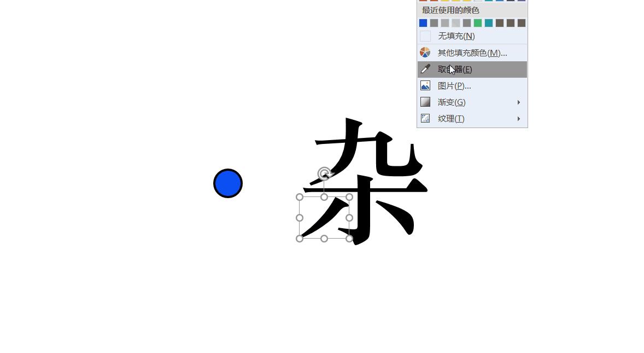Viewport: 644px width, 353px height.
Task: Choose 图片 to fill with a picture
Action: pyautogui.click(x=453, y=85)
